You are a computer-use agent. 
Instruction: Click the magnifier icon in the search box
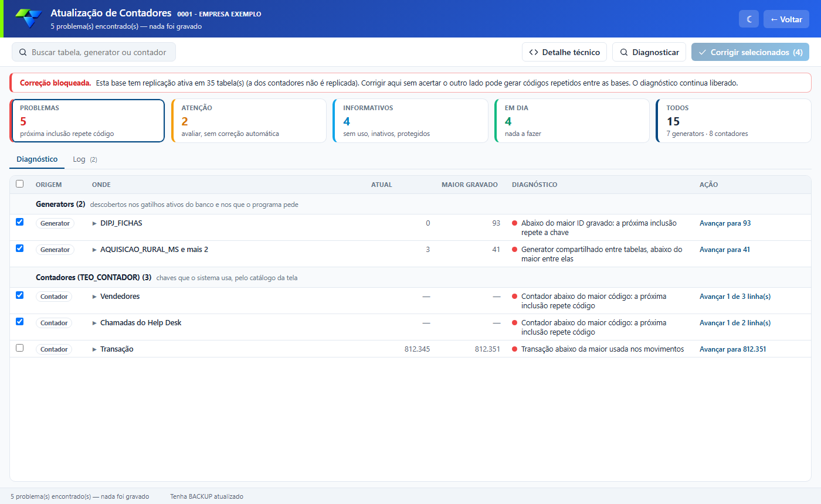[x=23, y=52]
